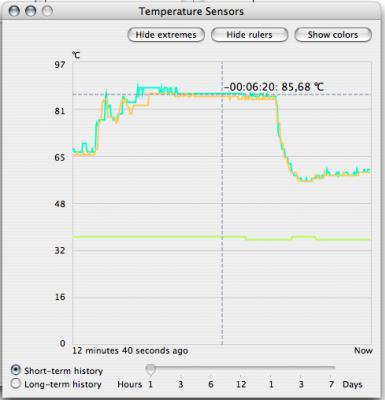This screenshot has width=385, height=400.
Task: Click the 97 axis value
Action: point(60,64)
